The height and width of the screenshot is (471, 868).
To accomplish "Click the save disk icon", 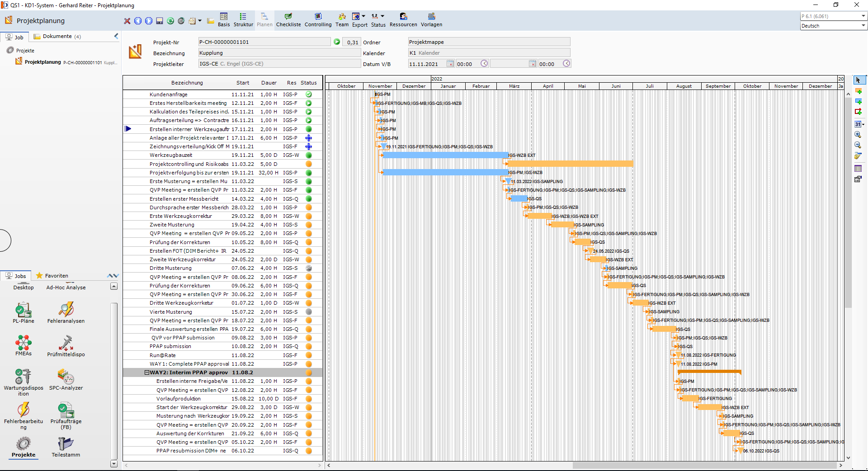I will pos(160,21).
